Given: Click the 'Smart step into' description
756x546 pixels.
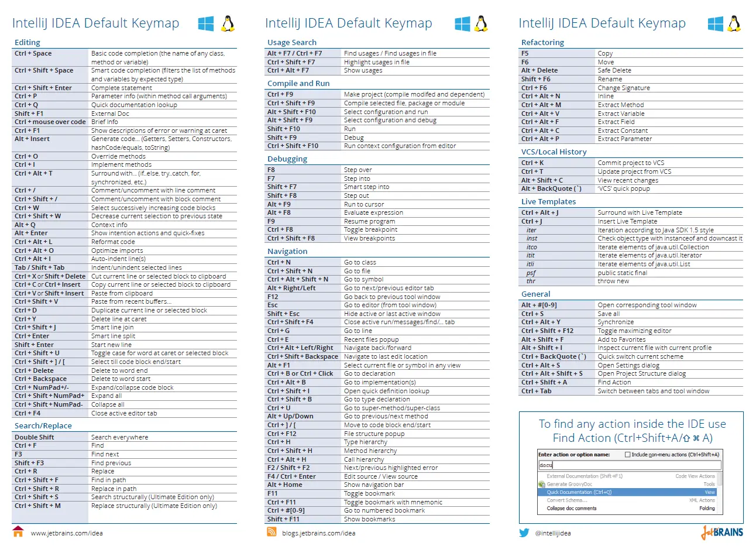Looking at the screenshot, I should click(x=367, y=187).
